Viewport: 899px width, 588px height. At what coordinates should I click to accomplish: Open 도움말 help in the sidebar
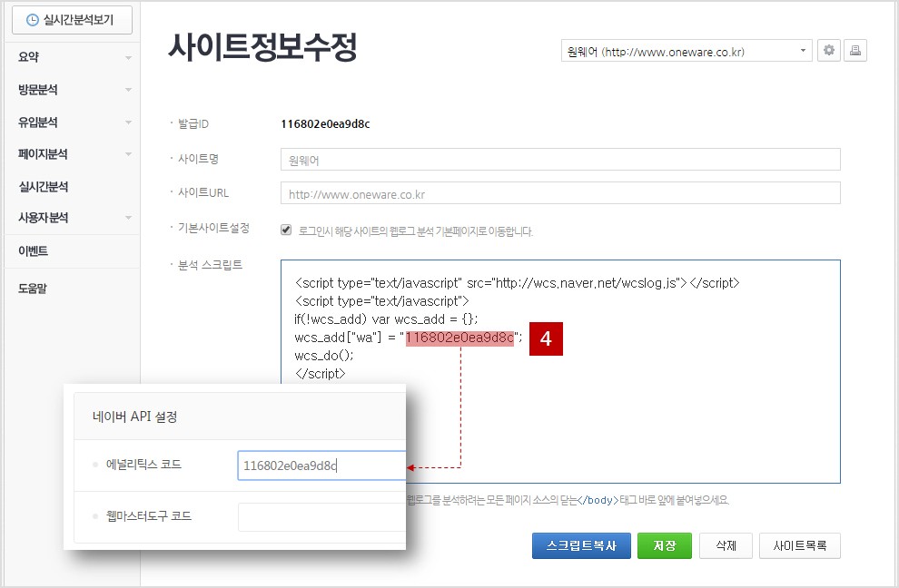click(33, 289)
